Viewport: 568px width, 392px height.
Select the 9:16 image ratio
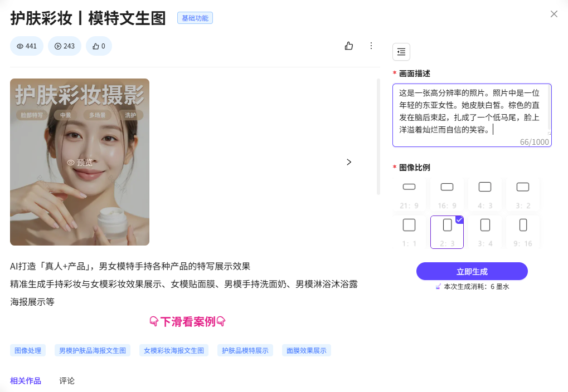click(523, 232)
